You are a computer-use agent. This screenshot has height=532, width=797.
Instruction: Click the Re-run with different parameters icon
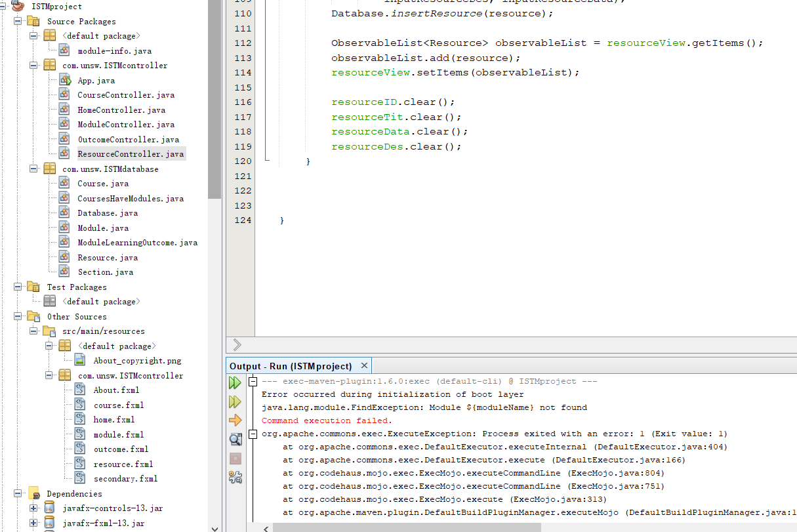point(235,401)
